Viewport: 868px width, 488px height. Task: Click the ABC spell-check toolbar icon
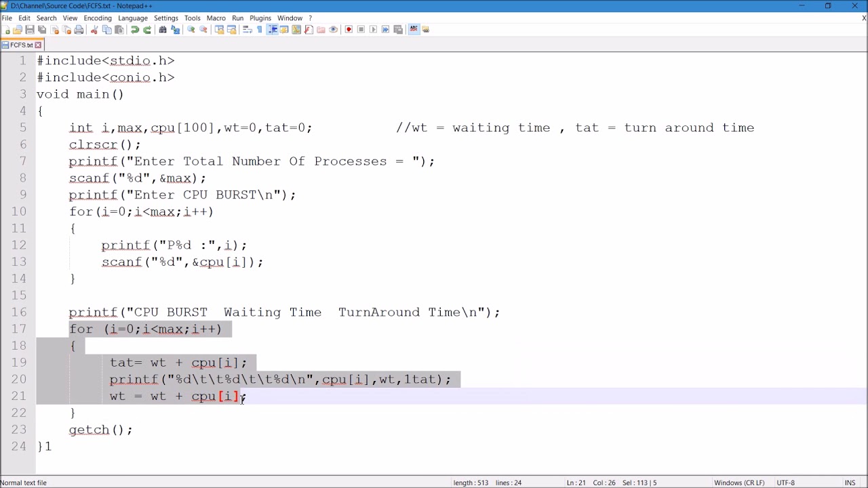coord(413,29)
